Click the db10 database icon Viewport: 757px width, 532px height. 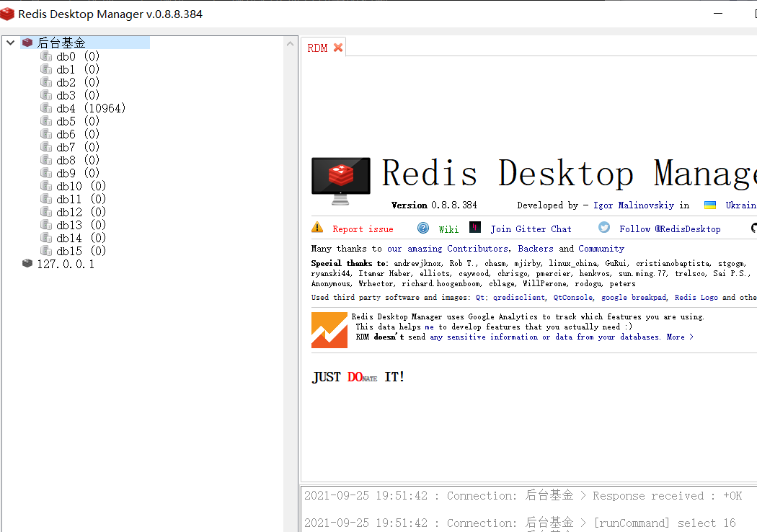[46, 187]
